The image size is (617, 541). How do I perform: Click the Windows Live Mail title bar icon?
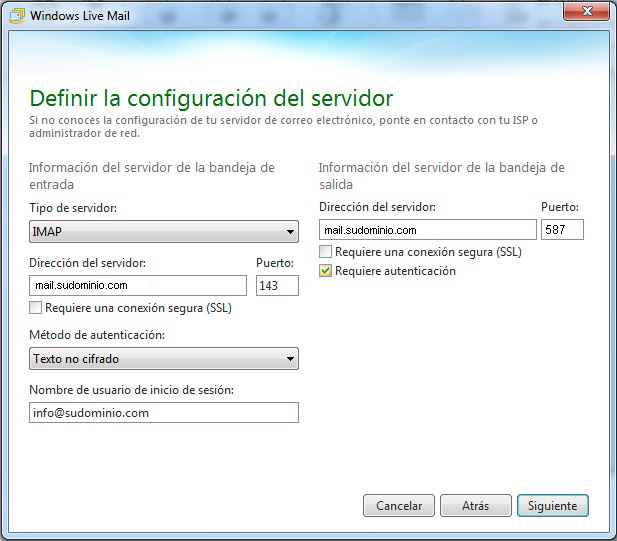coord(16,16)
